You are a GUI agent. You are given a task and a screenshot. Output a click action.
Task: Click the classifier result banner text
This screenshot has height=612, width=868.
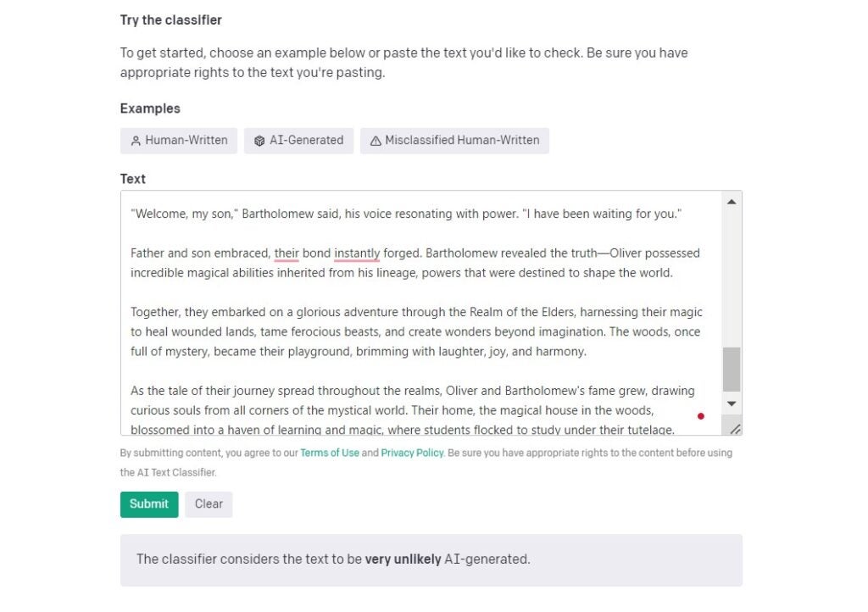332,559
